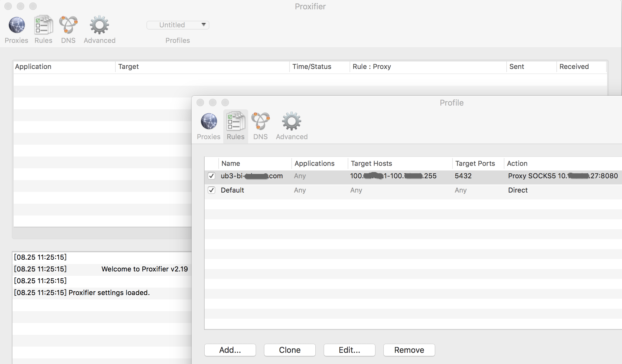Click the Applications column header in the rules table
The image size is (622, 364).
coord(320,163)
